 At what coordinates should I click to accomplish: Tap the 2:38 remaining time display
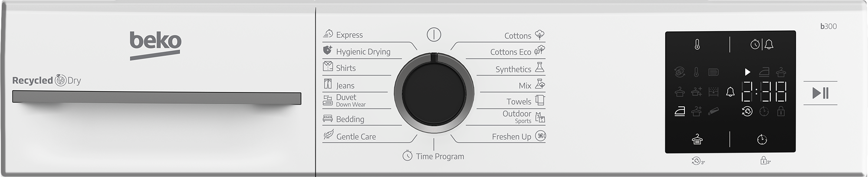point(764,92)
